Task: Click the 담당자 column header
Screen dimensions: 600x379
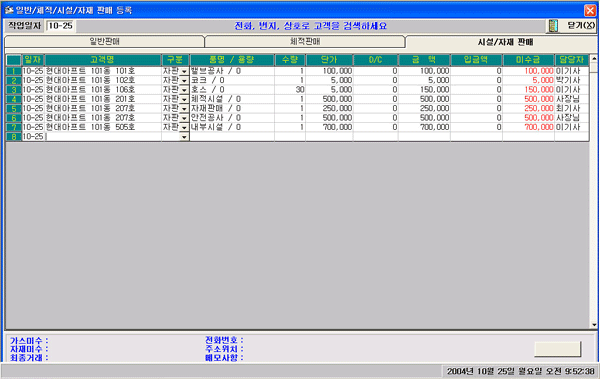Action: click(572, 60)
